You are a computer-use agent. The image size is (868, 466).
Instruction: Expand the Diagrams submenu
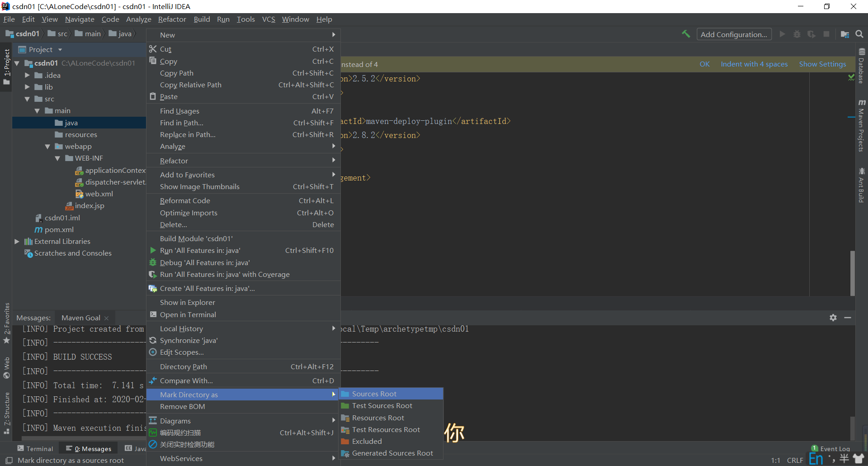point(243,421)
